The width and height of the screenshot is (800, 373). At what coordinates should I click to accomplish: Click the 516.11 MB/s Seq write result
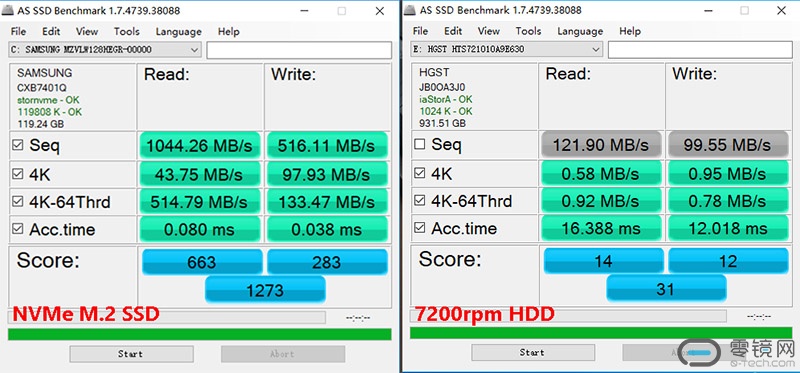(x=327, y=146)
